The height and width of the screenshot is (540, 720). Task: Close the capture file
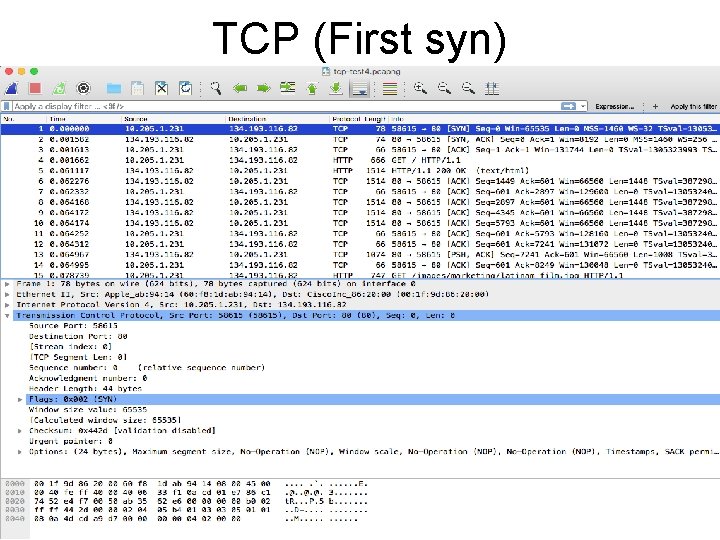click(161, 88)
